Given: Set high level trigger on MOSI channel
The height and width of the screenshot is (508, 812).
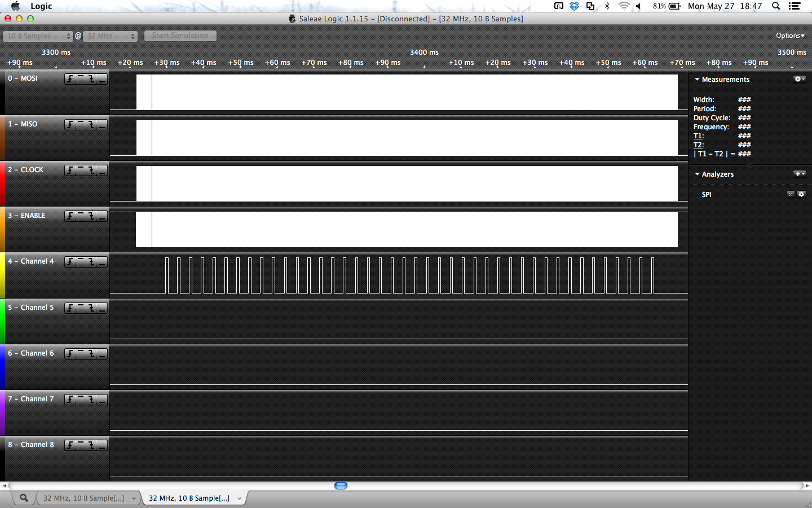Looking at the screenshot, I should point(81,79).
